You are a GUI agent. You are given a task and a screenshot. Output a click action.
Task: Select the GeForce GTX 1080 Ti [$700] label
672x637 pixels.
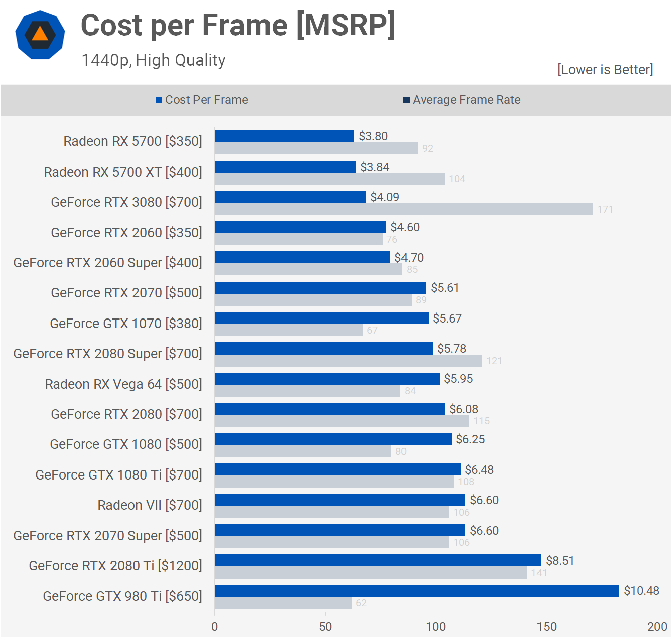(119, 475)
